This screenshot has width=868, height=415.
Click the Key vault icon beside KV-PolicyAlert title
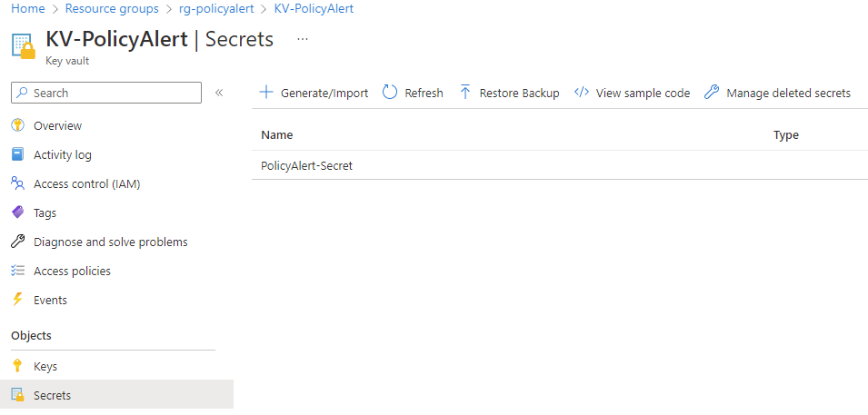pos(24,45)
